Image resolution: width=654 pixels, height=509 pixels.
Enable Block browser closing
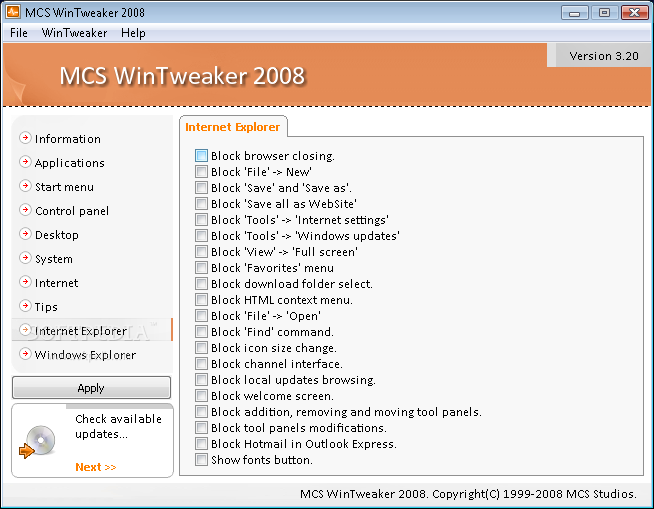coord(201,156)
